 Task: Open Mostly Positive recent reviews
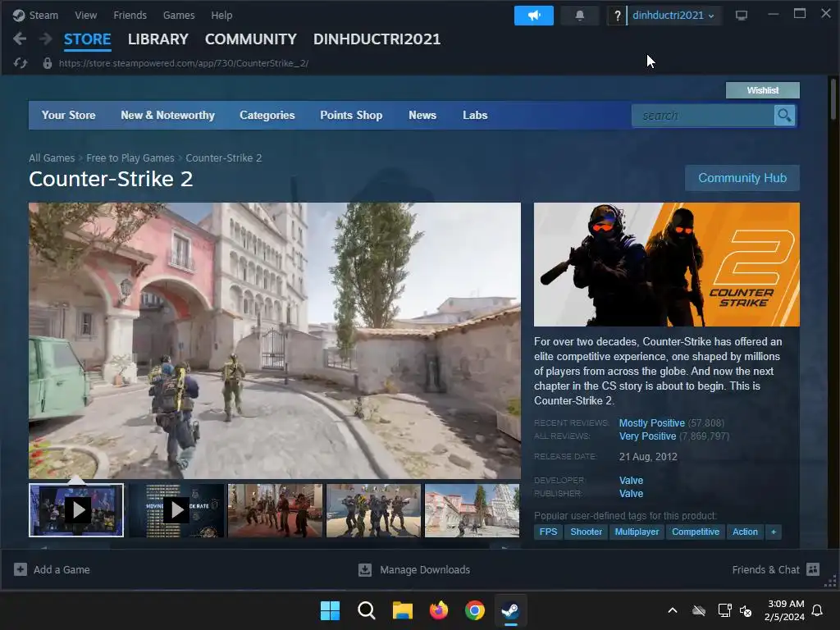pyautogui.click(x=652, y=422)
